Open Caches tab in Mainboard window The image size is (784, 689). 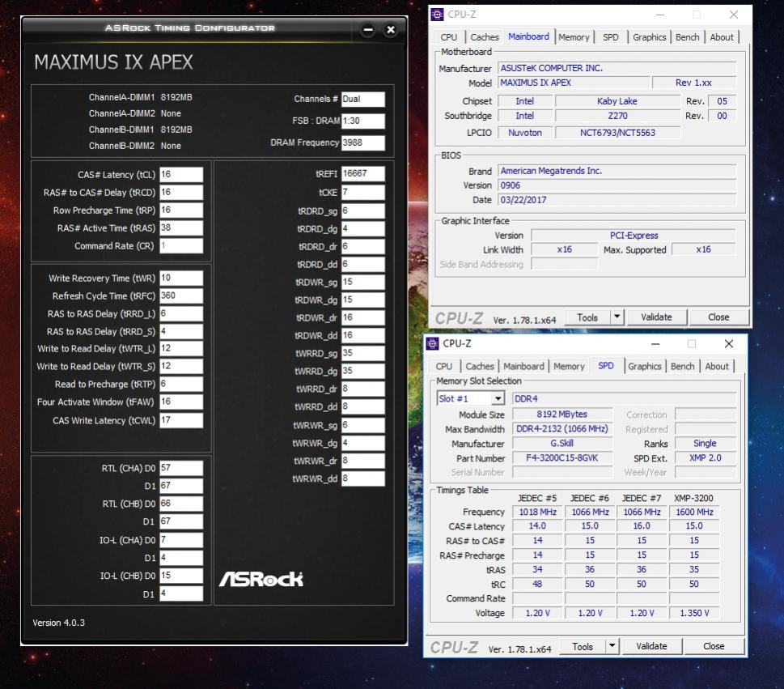[485, 37]
